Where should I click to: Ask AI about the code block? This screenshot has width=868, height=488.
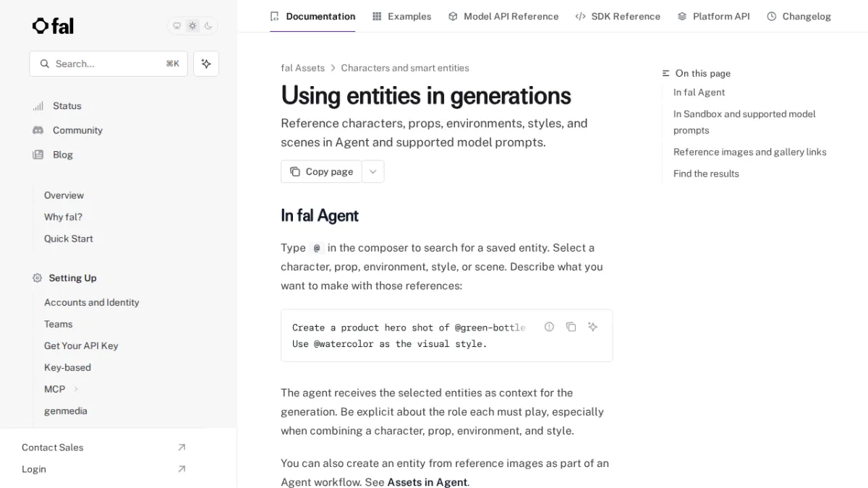592,327
